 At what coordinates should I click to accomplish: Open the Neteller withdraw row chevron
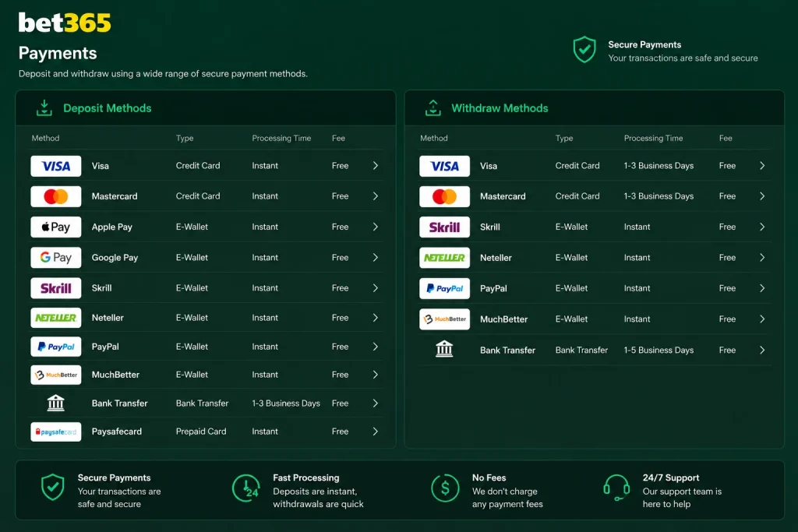pyautogui.click(x=762, y=258)
